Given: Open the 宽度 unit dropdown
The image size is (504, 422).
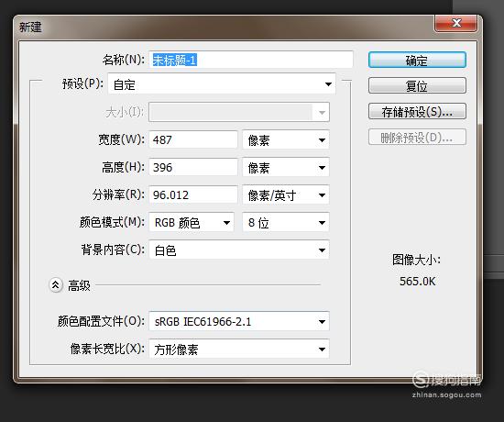Looking at the screenshot, I should (x=286, y=139).
